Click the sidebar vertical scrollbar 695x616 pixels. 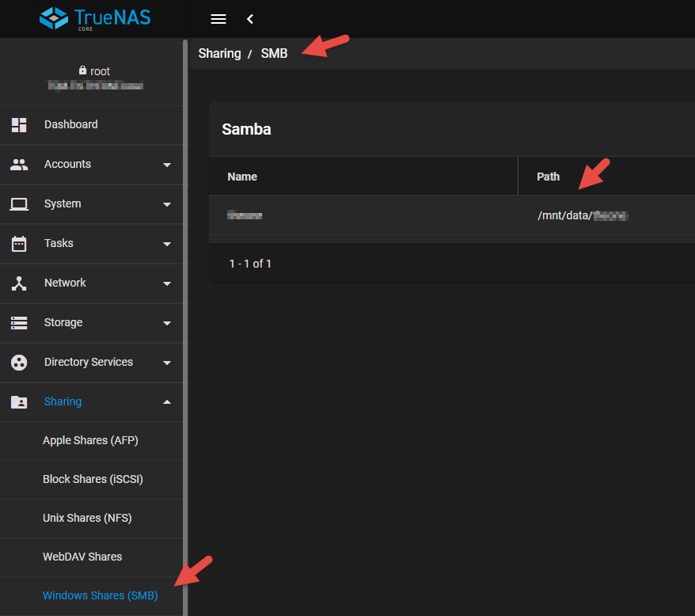185,327
